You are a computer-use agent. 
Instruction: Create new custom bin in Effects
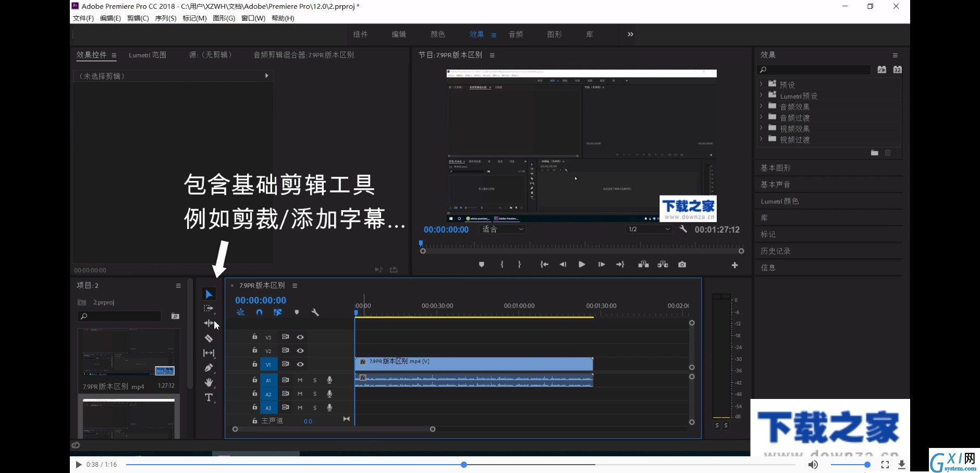pyautogui.click(x=874, y=153)
